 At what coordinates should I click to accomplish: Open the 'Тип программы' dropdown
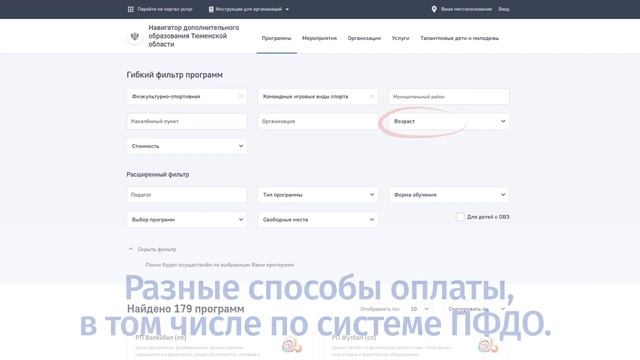[318, 195]
